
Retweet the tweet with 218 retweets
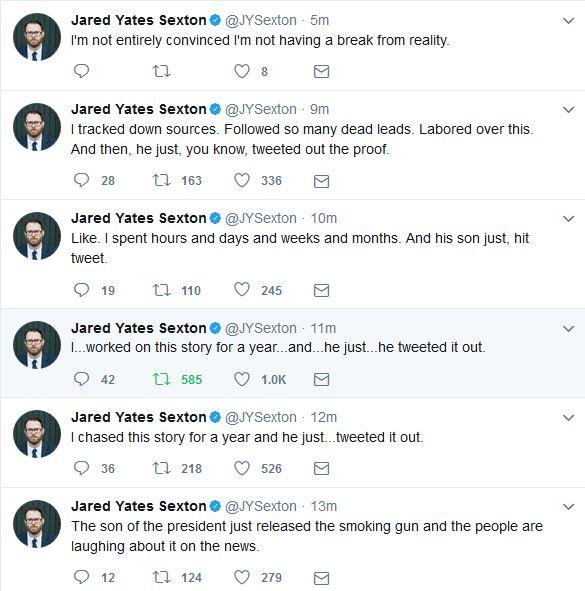[162, 468]
